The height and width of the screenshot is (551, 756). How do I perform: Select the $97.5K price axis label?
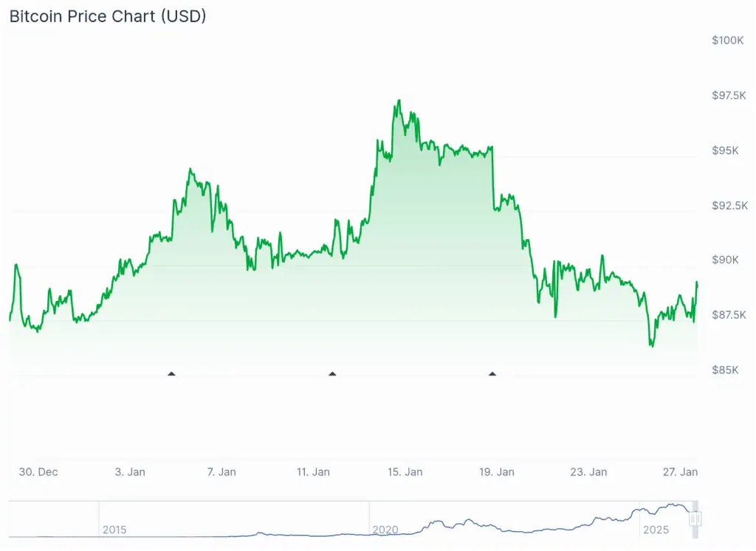click(727, 96)
